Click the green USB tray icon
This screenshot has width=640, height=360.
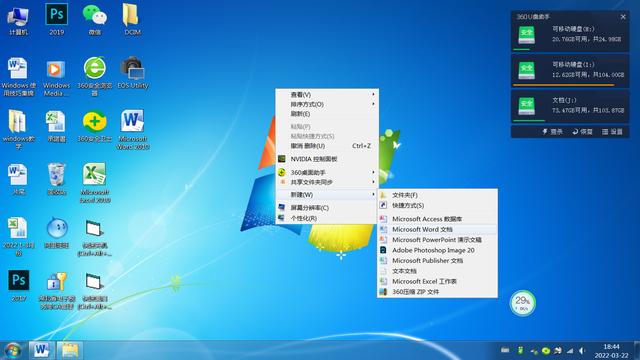tap(520, 350)
